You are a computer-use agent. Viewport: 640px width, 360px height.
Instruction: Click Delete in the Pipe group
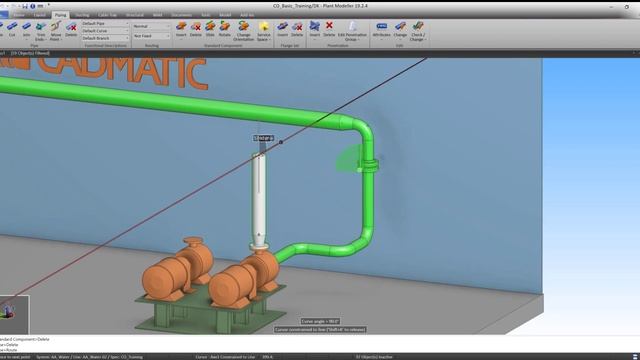coord(71,30)
